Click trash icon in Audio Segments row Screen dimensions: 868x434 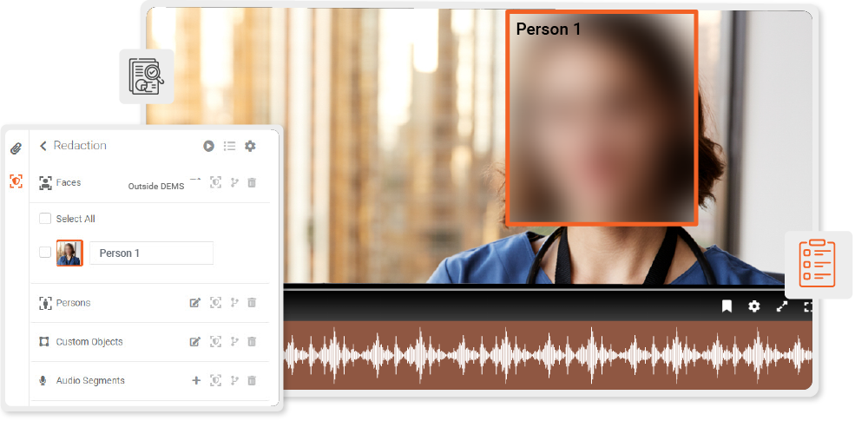coord(252,380)
